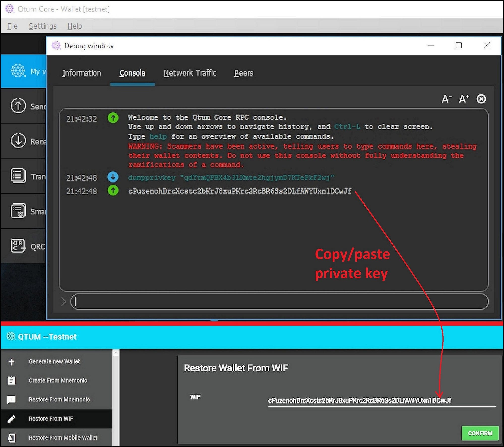Screen dimensions: 504x447
Task: Click the private key output line in console
Action: 240,191
